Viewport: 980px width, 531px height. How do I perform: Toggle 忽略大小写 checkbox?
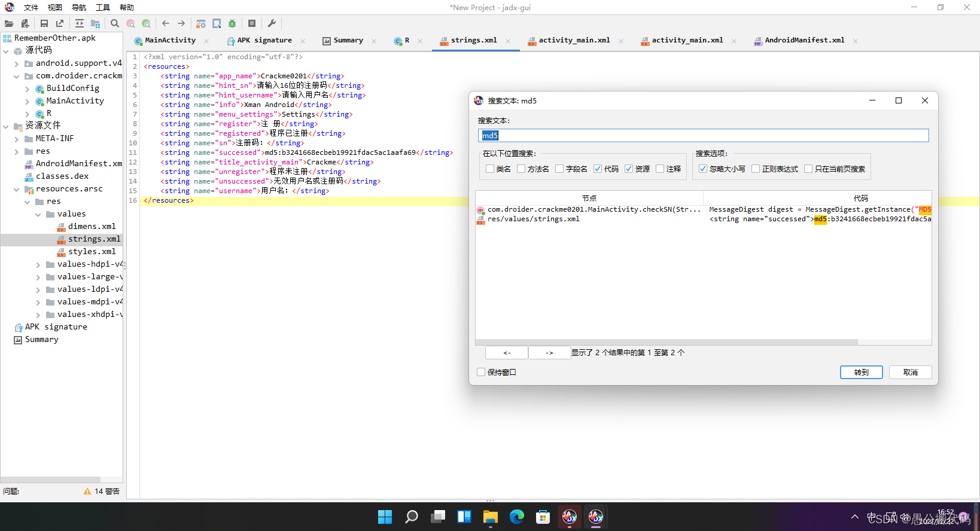(703, 169)
